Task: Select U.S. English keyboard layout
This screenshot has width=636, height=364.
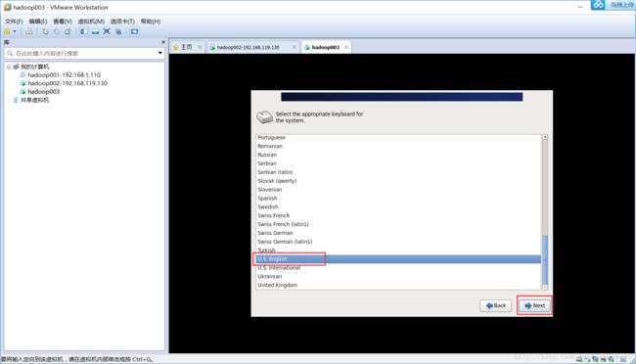Action: tap(398, 259)
